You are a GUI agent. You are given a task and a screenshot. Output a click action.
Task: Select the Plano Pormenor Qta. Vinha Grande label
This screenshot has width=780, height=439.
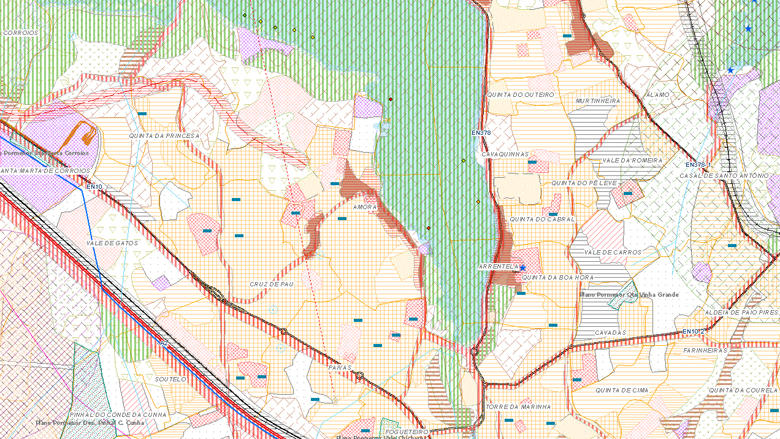pyautogui.click(x=629, y=295)
